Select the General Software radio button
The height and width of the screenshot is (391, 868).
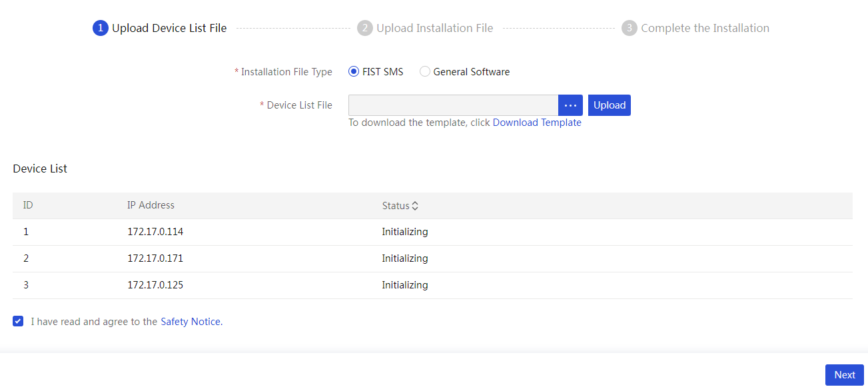click(425, 72)
